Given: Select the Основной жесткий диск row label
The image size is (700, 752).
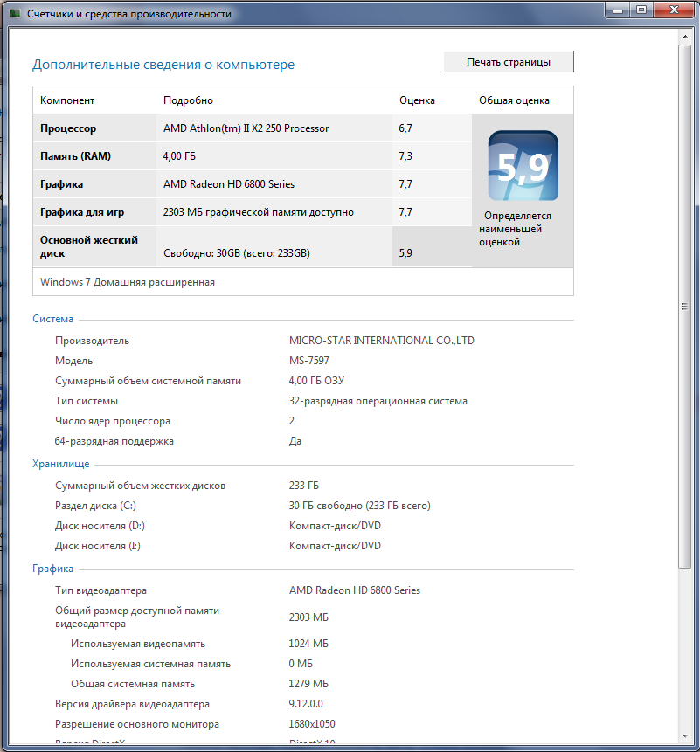Looking at the screenshot, I should [x=89, y=246].
